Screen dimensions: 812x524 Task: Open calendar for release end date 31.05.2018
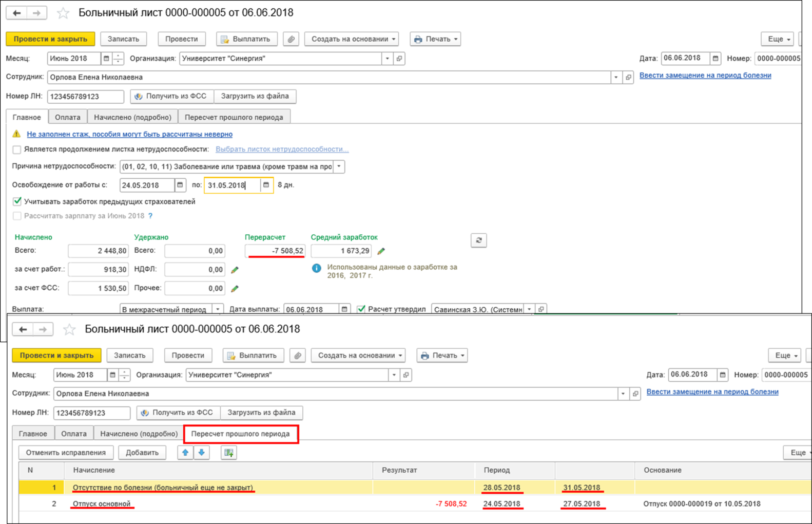[266, 185]
